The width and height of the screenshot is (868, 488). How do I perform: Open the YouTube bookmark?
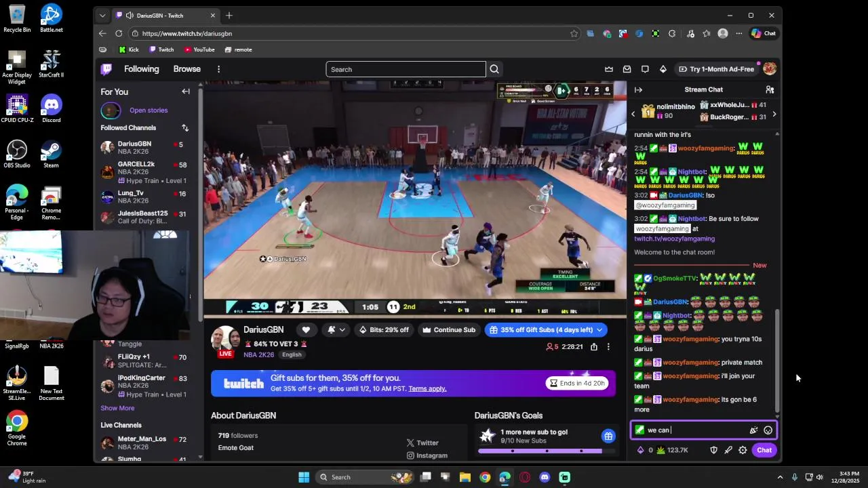pos(199,49)
